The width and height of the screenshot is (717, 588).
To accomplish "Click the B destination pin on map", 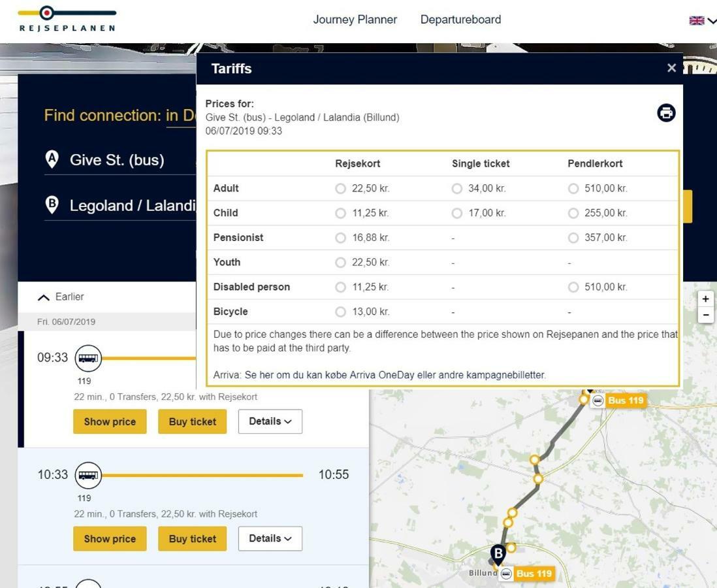I will (x=498, y=553).
